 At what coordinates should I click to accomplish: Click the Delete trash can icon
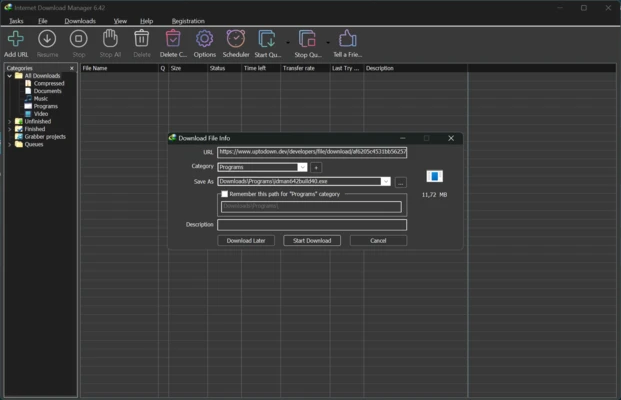(141, 39)
